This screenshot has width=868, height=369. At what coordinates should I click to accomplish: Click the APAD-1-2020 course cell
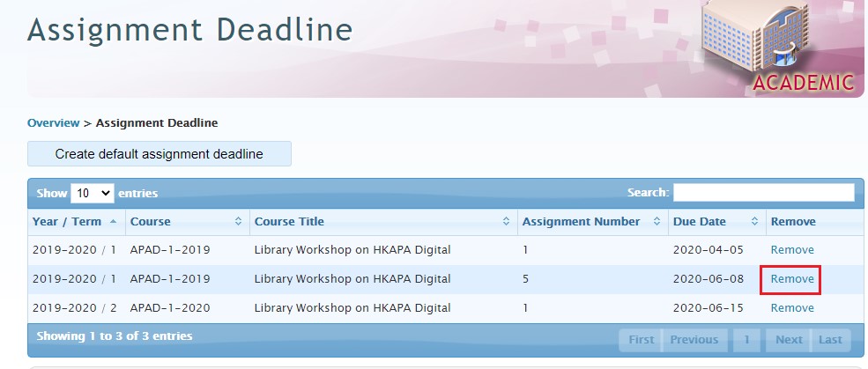(x=188, y=307)
